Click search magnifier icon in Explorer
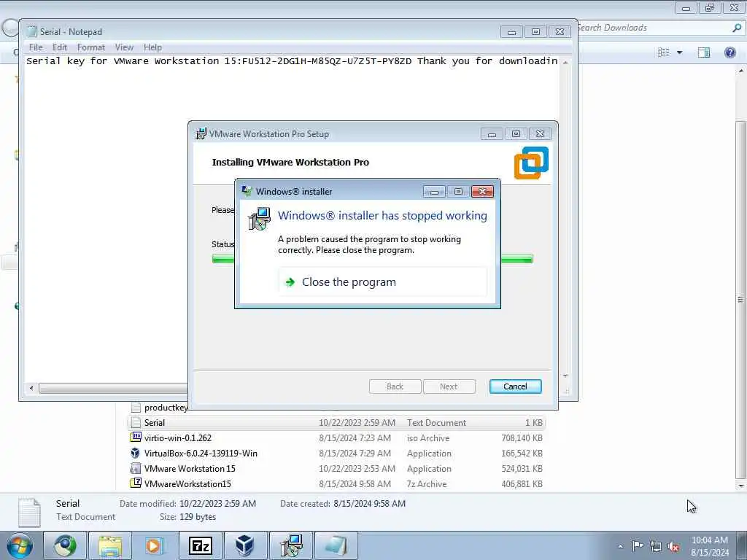This screenshot has height=560, width=747. (x=737, y=28)
